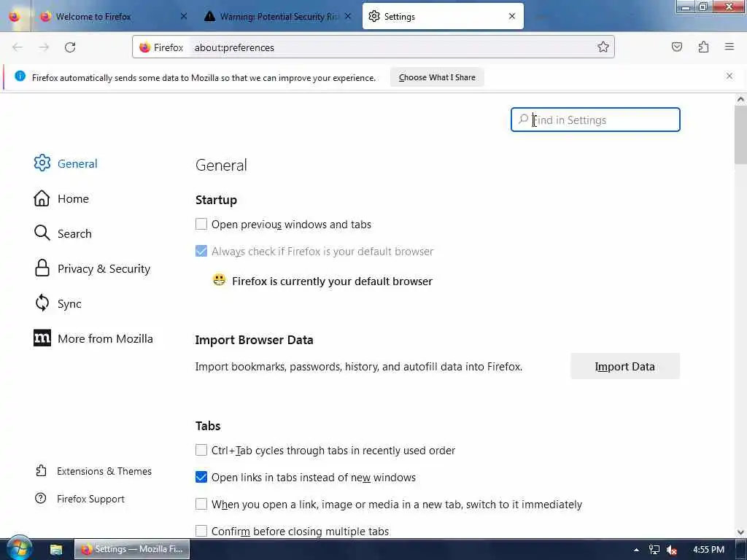Click the Tabs section heading
Image resolution: width=747 pixels, height=560 pixels.
click(208, 425)
